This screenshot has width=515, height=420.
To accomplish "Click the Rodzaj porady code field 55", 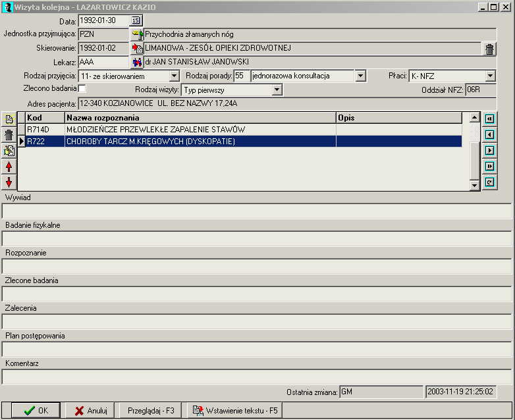I will pos(242,76).
